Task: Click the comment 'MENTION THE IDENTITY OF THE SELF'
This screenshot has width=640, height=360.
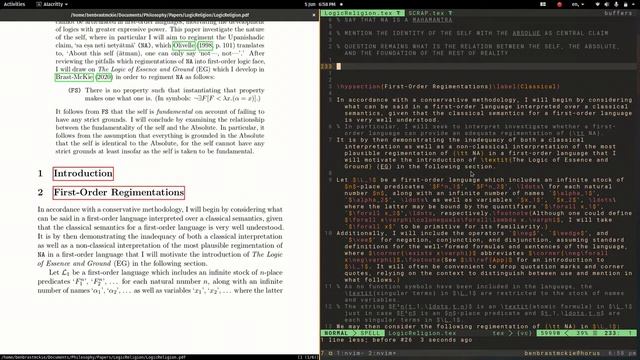Action: pyautogui.click(x=472, y=33)
